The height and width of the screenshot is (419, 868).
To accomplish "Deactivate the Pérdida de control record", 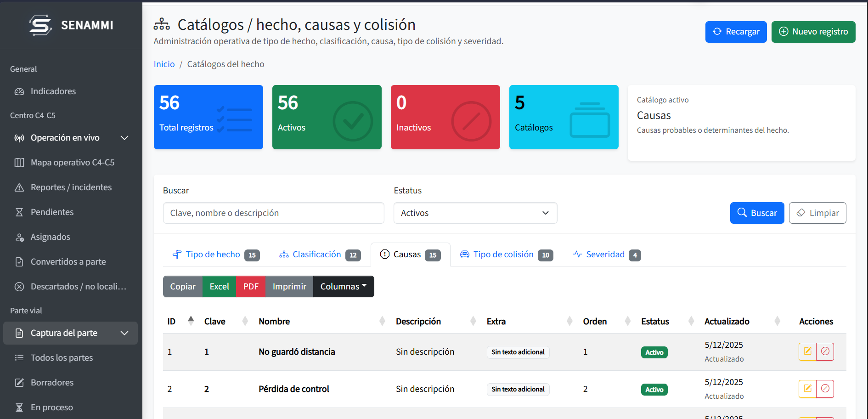I will 825,389.
